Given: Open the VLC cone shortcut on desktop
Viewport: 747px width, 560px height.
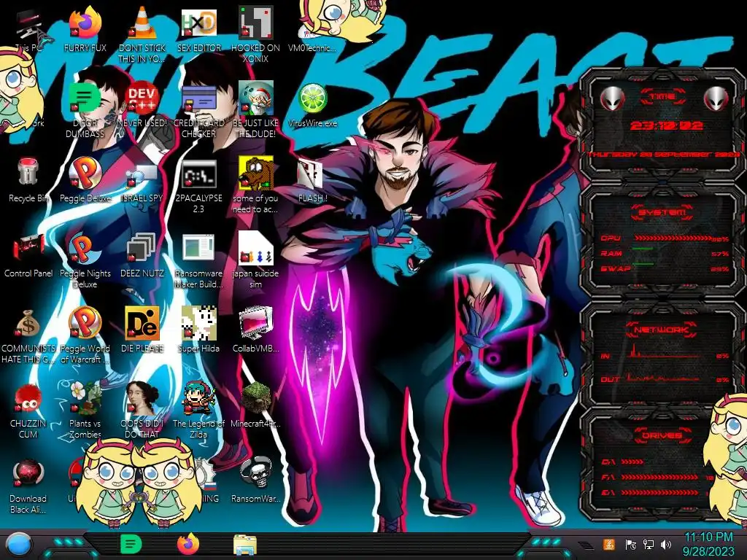Looking at the screenshot, I should click(142, 24).
